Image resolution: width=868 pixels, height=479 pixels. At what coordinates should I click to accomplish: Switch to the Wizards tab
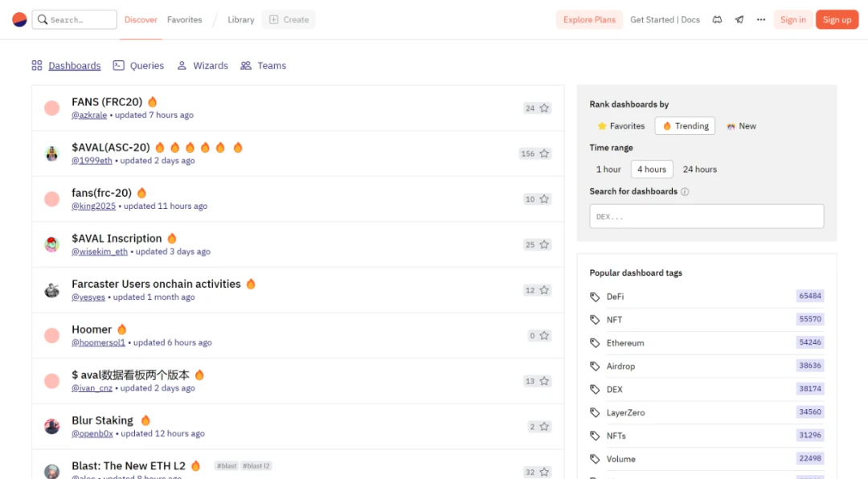point(203,66)
